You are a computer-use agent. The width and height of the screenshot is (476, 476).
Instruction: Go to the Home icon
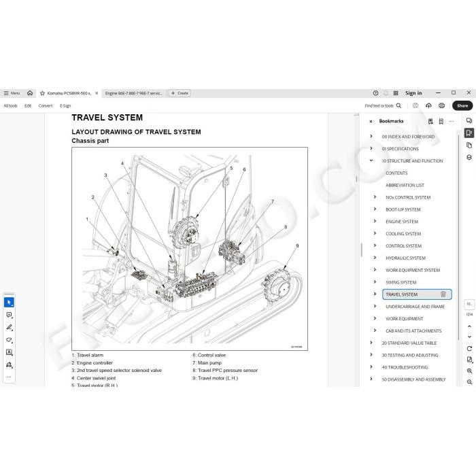coord(30,93)
